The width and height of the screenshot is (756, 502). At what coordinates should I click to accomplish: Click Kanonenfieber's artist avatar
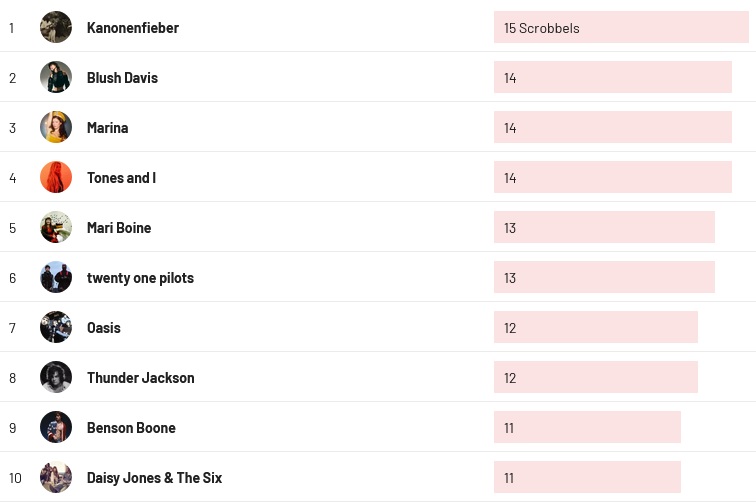coord(56,27)
